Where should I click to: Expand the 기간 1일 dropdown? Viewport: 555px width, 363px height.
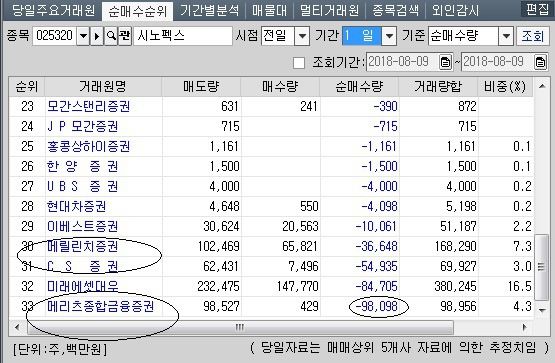(x=389, y=36)
